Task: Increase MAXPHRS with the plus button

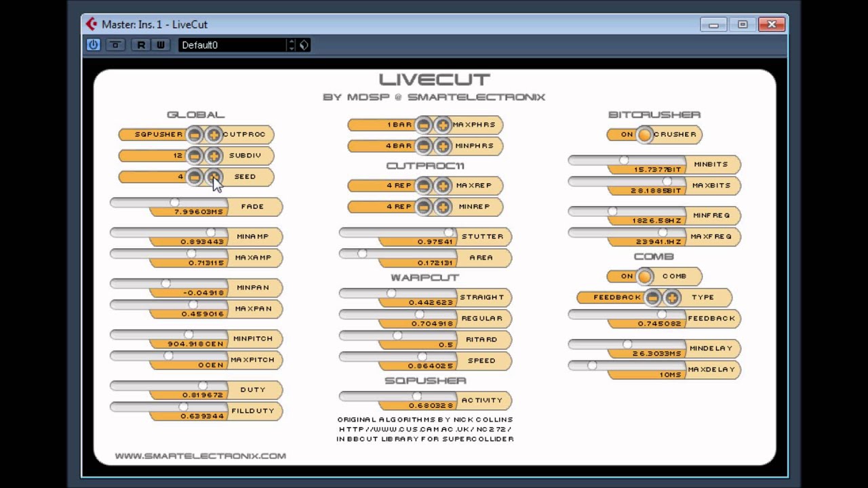Action: tap(443, 125)
